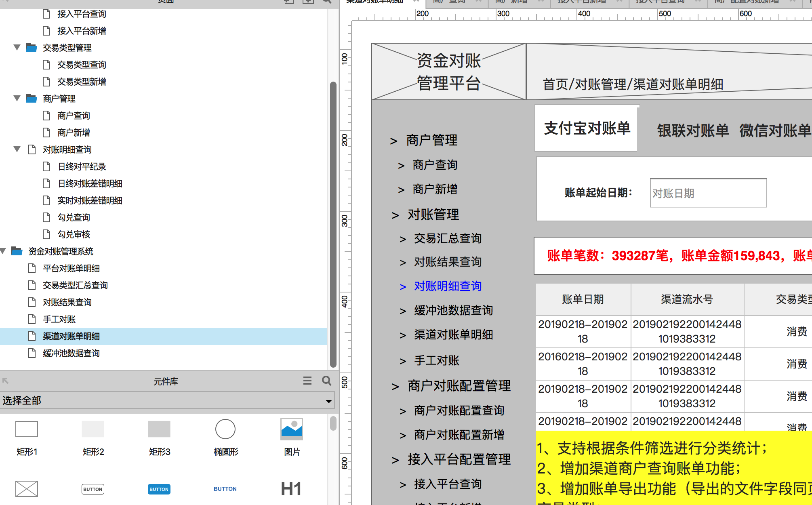Collapse the 交易类型管理 folder
The image size is (812, 505).
coord(17,48)
